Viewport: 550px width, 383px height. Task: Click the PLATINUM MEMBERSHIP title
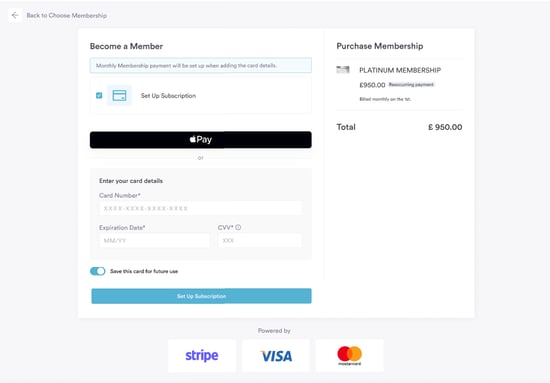(x=400, y=70)
